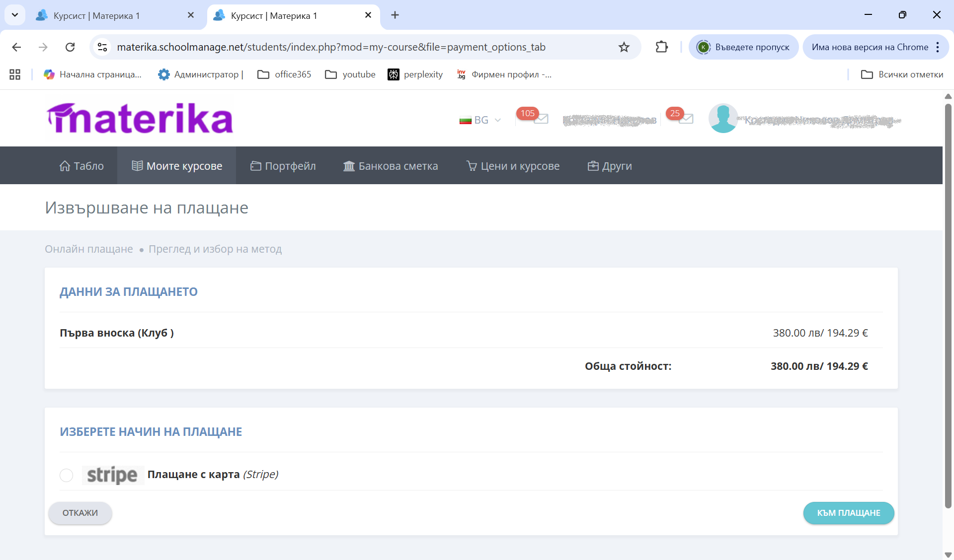This screenshot has width=954, height=560.
Task: Click the ОТКАЖИ cancel button
Action: coord(80,513)
